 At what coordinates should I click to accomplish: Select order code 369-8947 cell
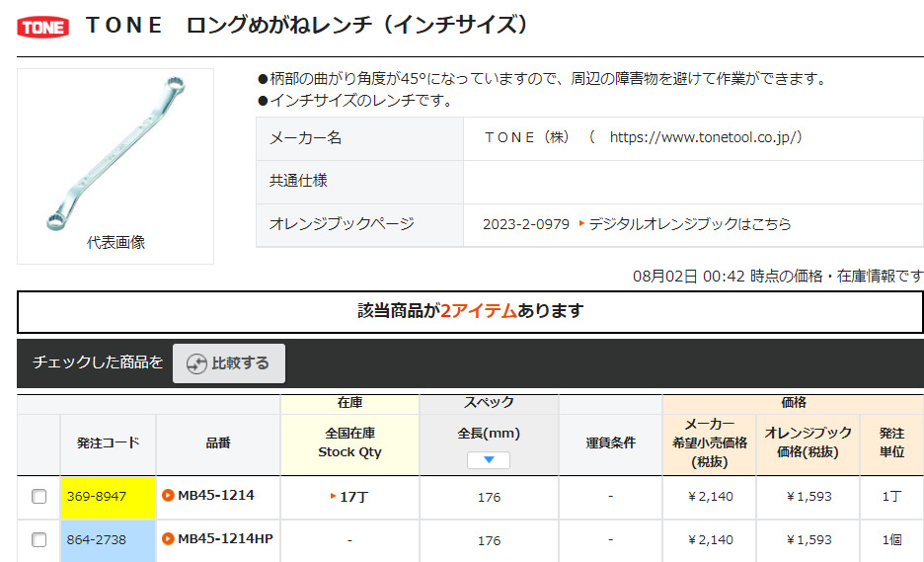click(108, 497)
